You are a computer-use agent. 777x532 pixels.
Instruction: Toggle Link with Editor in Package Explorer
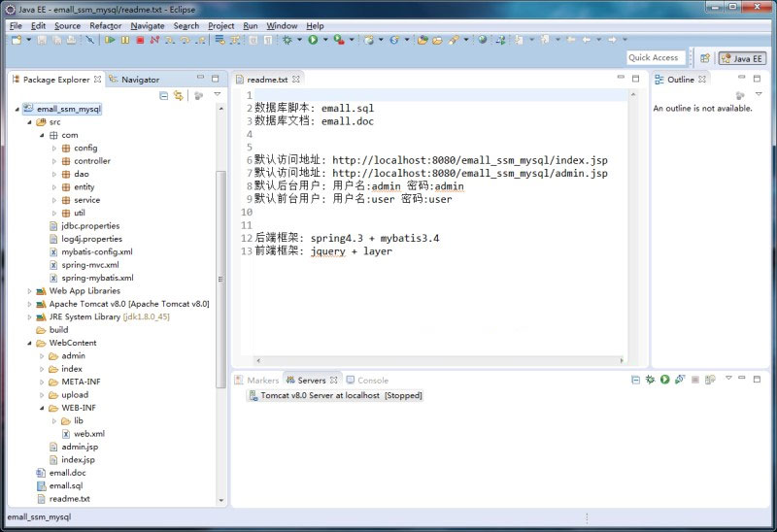coord(178,95)
